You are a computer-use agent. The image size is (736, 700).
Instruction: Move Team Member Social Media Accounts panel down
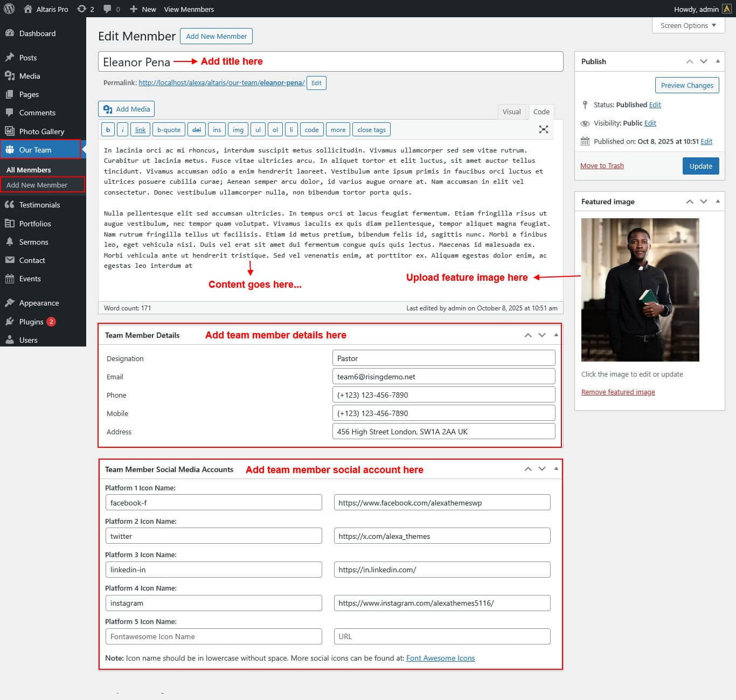pos(542,469)
